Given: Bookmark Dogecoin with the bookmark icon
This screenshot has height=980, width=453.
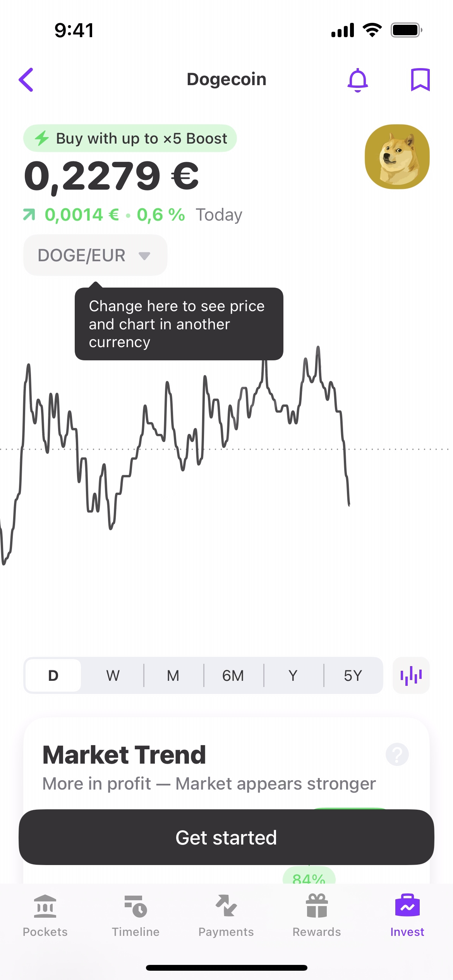Looking at the screenshot, I should (420, 80).
